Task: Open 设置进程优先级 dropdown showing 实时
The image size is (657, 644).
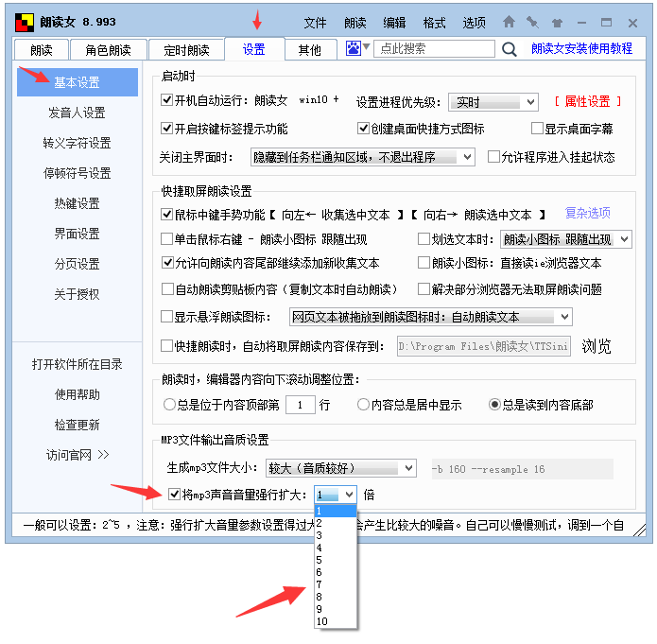Action: pyautogui.click(x=493, y=102)
